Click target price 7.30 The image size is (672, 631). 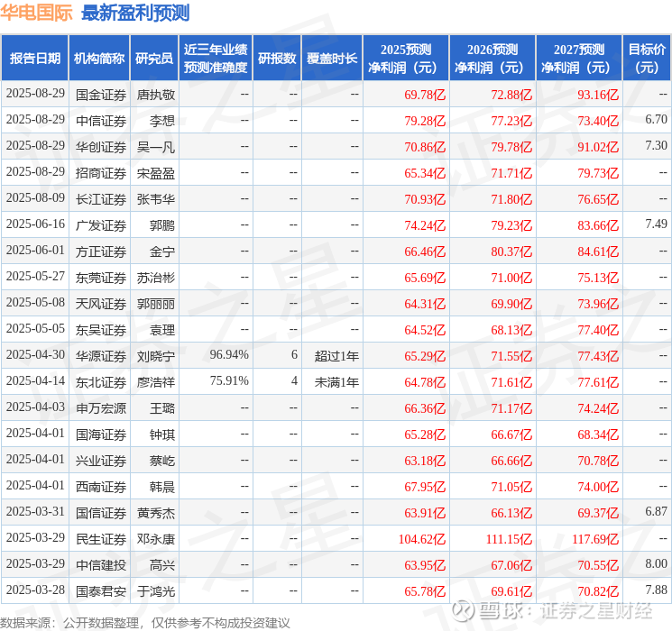coord(656,145)
